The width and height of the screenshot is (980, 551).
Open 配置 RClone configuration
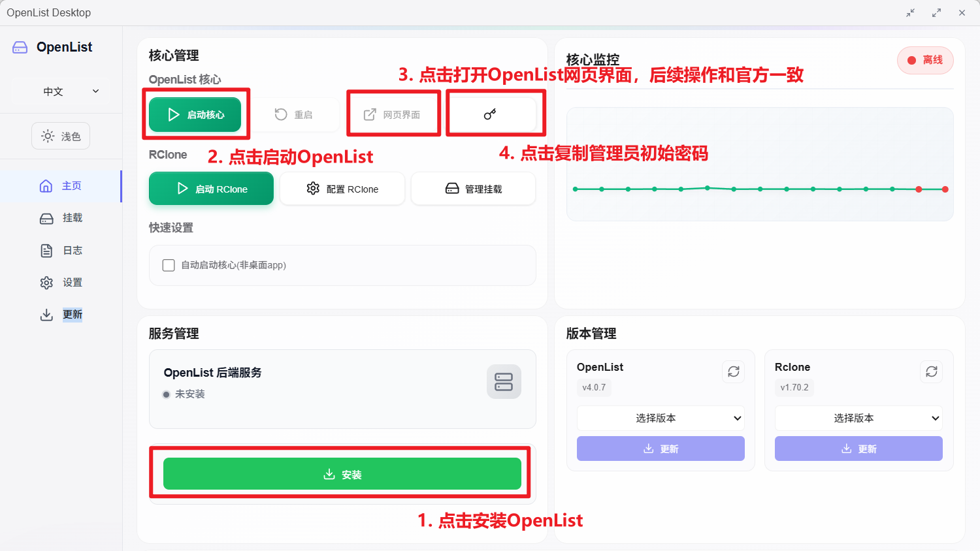pyautogui.click(x=342, y=189)
